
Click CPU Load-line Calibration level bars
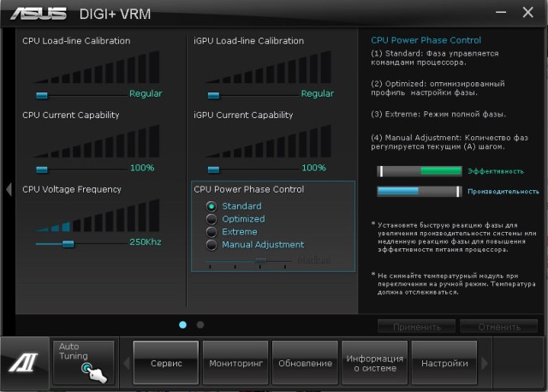97,67
